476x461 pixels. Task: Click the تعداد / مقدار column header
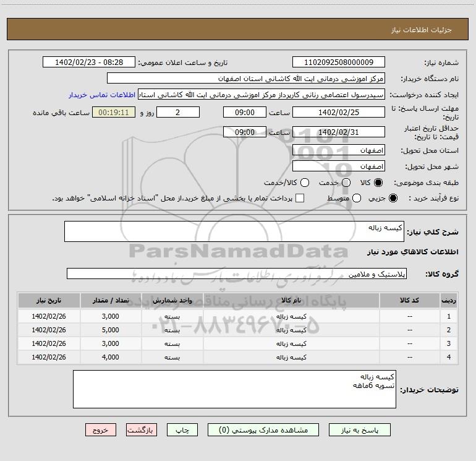(111, 301)
